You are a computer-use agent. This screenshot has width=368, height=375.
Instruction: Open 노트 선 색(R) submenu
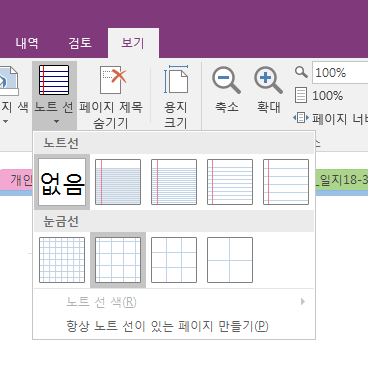pos(174,302)
